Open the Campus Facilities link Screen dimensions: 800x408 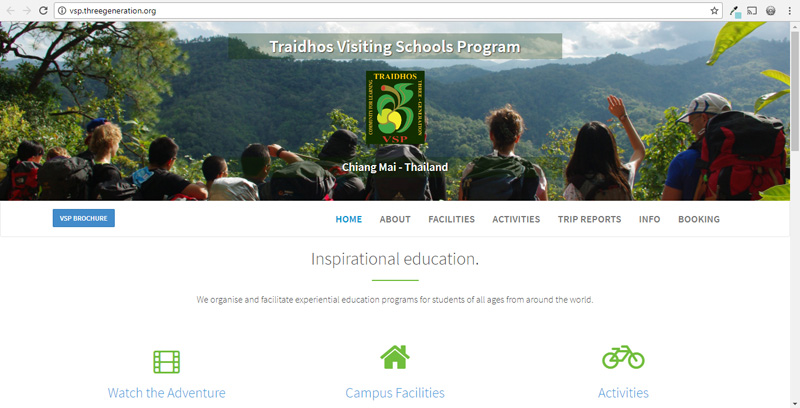pos(395,393)
